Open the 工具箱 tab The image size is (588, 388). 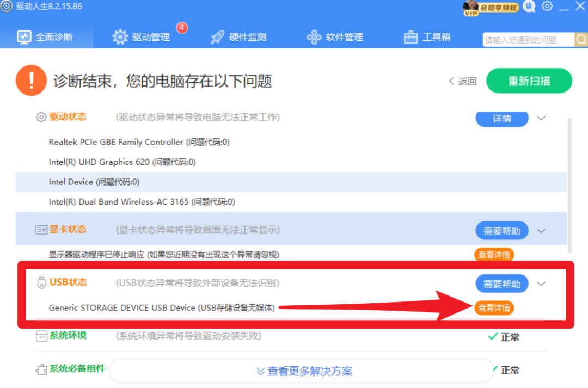click(427, 37)
